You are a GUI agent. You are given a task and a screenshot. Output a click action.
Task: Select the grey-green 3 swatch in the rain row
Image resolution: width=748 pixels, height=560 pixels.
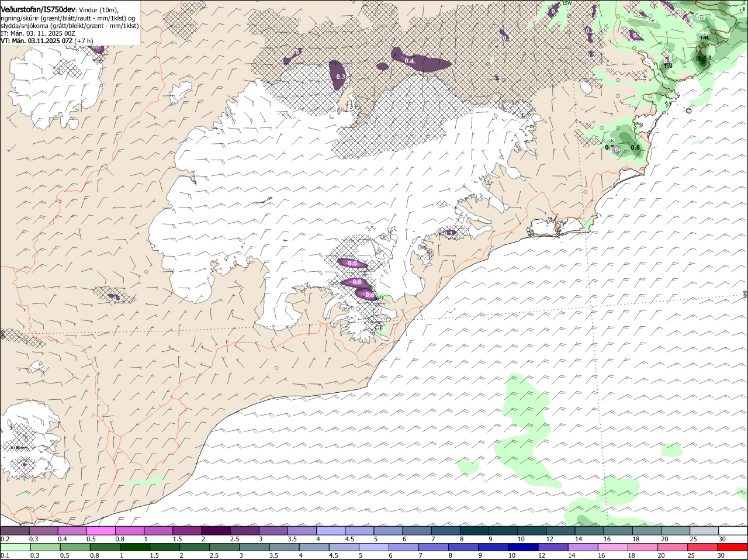pos(254,547)
